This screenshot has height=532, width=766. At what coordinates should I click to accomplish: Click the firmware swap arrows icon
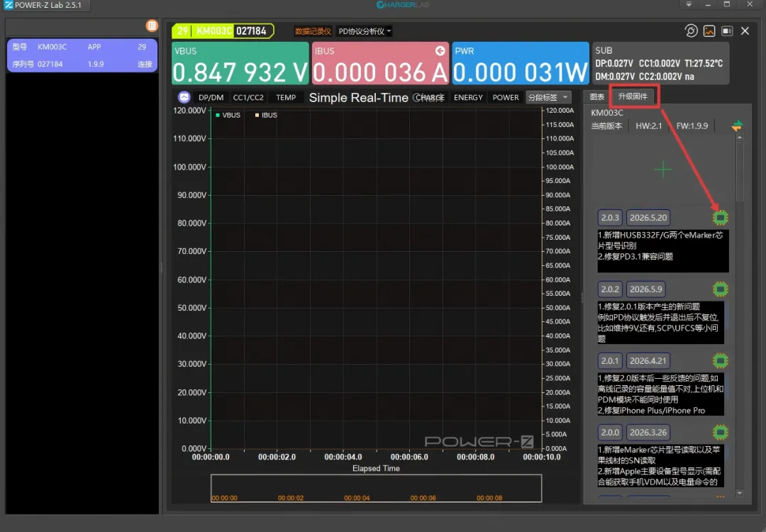[x=737, y=126]
